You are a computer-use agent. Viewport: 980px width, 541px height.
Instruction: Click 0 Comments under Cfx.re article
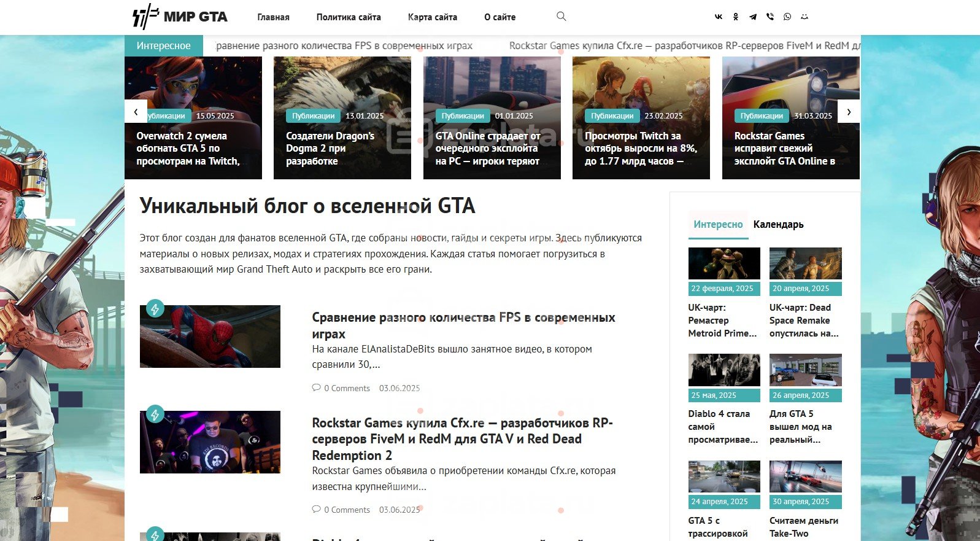tap(347, 510)
